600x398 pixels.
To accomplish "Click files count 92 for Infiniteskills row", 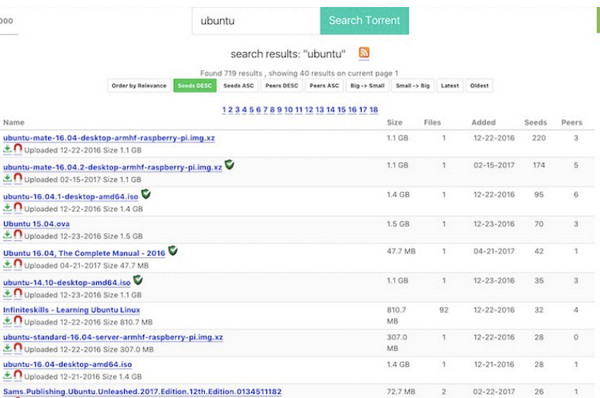I will pos(444,310).
